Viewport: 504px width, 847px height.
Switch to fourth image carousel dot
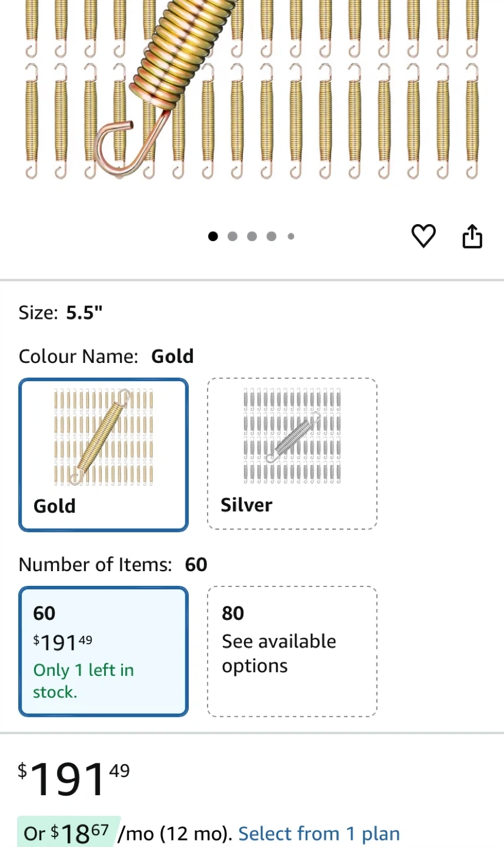pyautogui.click(x=271, y=236)
